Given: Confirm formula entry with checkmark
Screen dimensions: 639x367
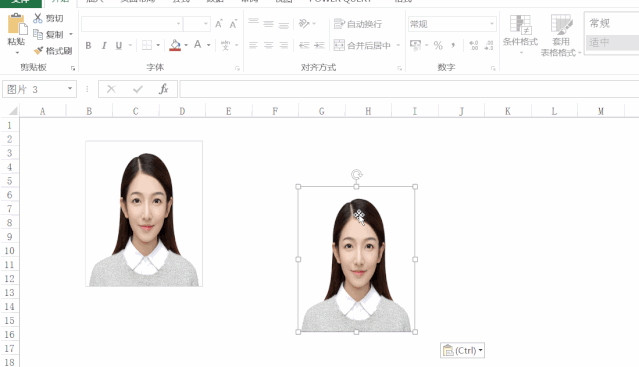Looking at the screenshot, I should pyautogui.click(x=138, y=89).
